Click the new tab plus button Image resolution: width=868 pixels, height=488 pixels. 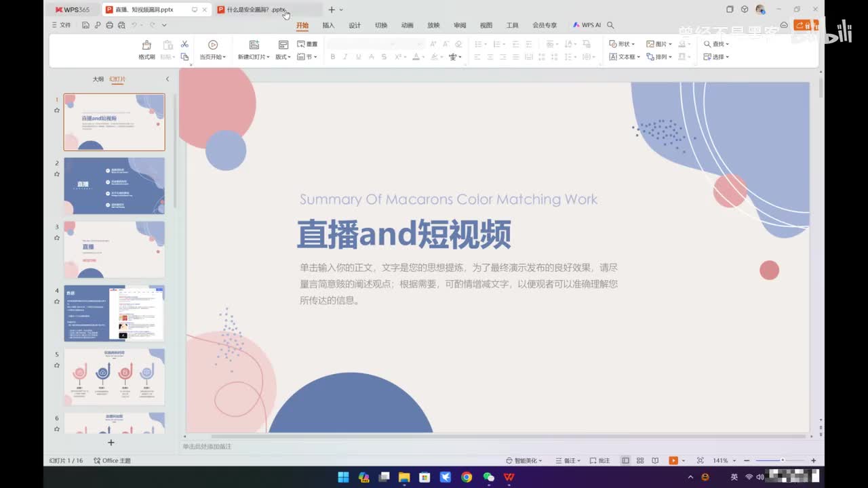coord(332,9)
